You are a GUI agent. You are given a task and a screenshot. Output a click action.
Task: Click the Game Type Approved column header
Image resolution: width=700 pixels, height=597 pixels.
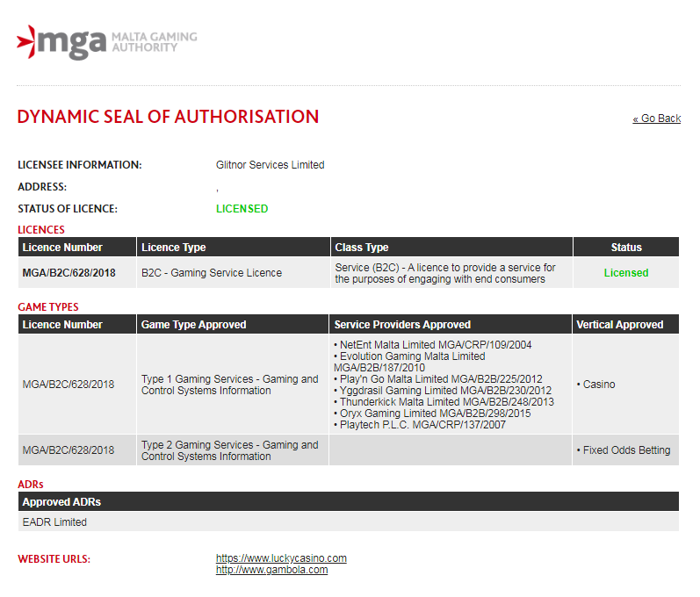click(x=233, y=324)
